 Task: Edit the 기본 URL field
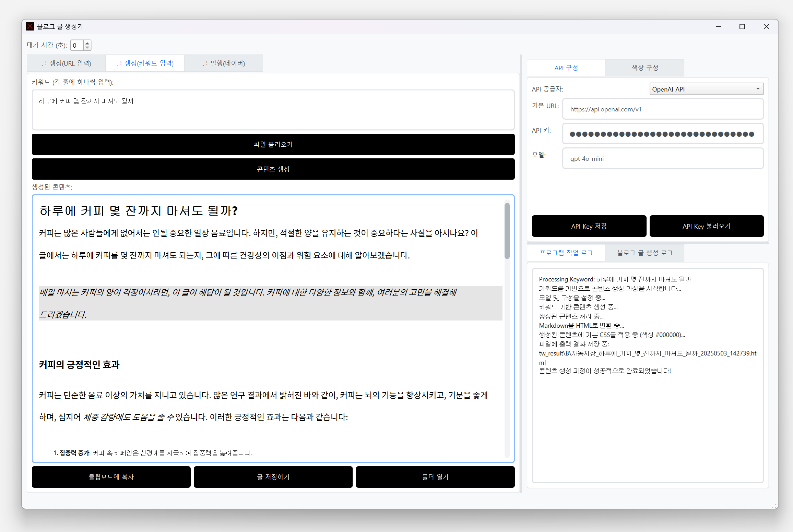point(663,109)
